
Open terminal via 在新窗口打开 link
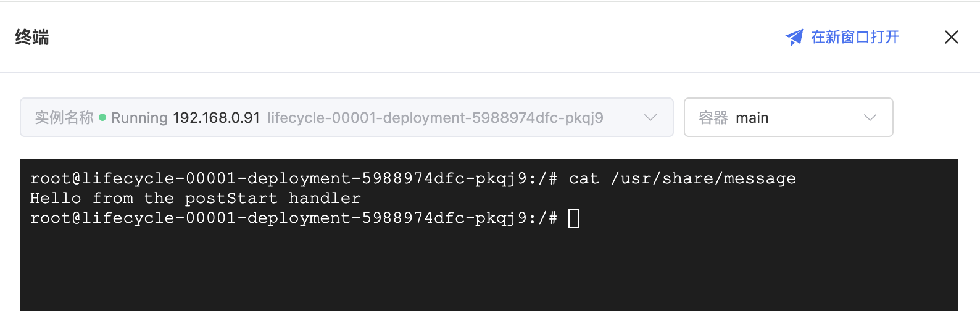[x=855, y=38]
